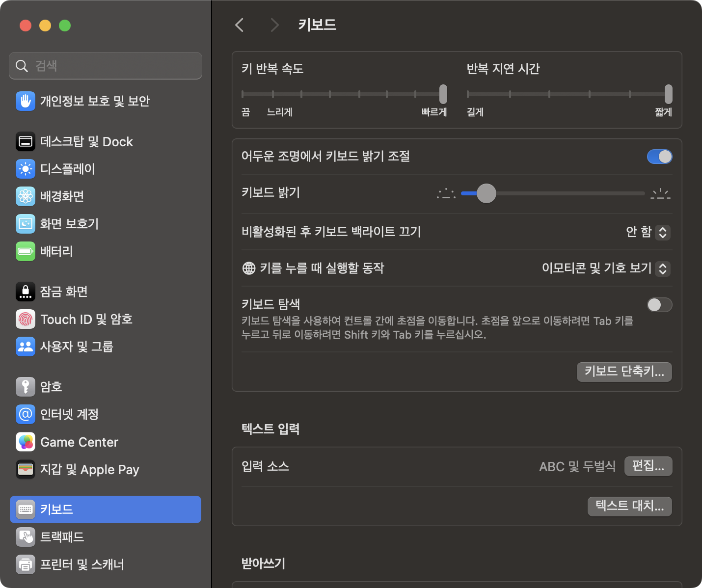Open the 텍스트 대치... button
This screenshot has width=702, height=588.
(x=630, y=506)
